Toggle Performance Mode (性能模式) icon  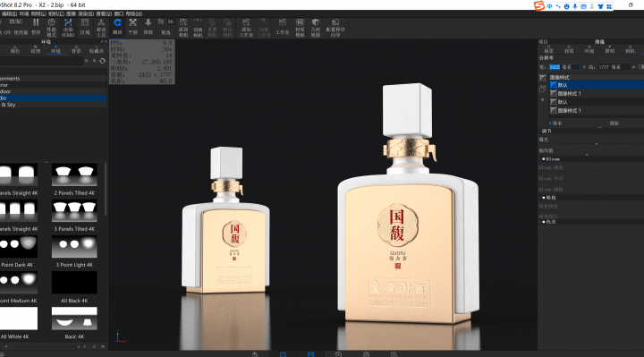click(51, 28)
